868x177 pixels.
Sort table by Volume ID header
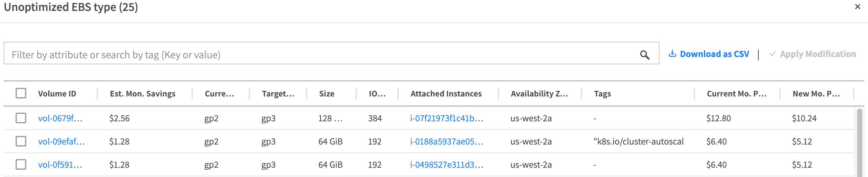57,93
